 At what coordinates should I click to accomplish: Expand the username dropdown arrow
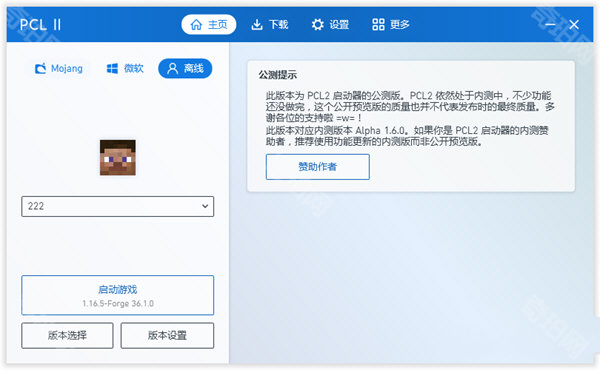point(205,207)
